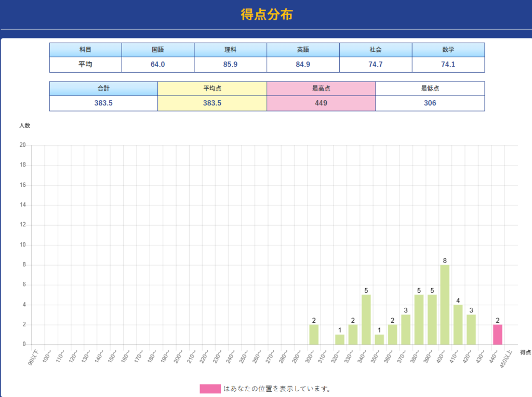Viewport: 532px width, 397px height.
Task: Click the 国語 column header
Action: coord(158,50)
